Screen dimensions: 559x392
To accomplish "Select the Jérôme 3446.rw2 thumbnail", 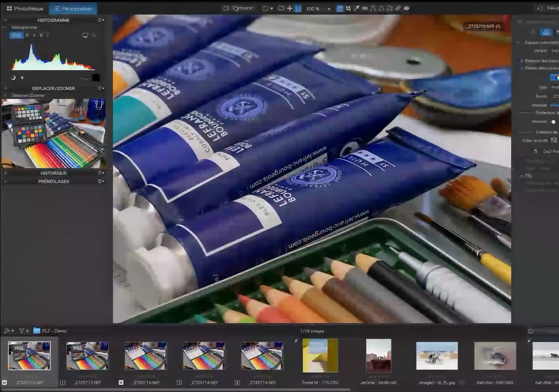I will click(x=379, y=356).
